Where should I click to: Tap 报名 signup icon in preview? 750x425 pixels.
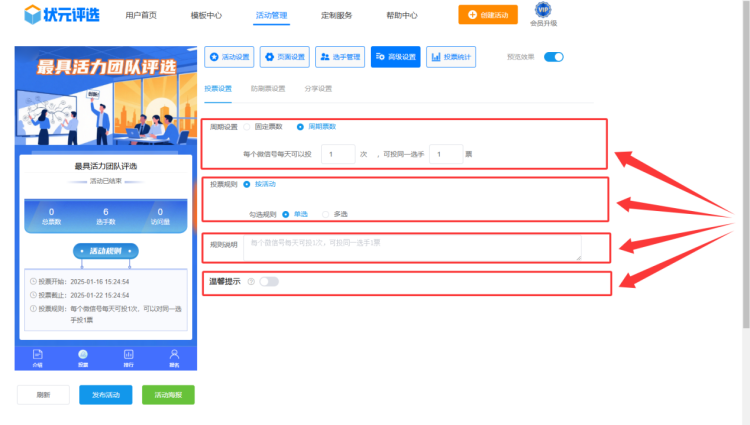pyautogui.click(x=174, y=355)
